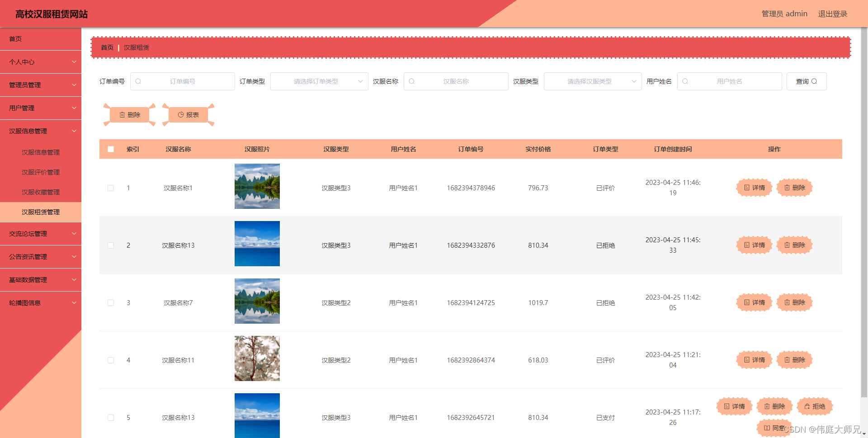Open the 请选择汉服类型 dropdown
Image resolution: width=868 pixels, height=438 pixels.
click(x=593, y=81)
